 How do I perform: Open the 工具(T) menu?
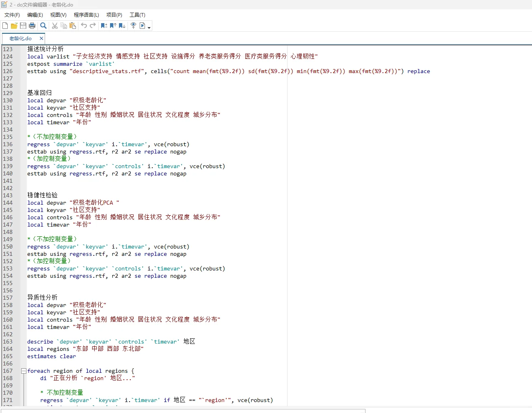[x=137, y=15]
